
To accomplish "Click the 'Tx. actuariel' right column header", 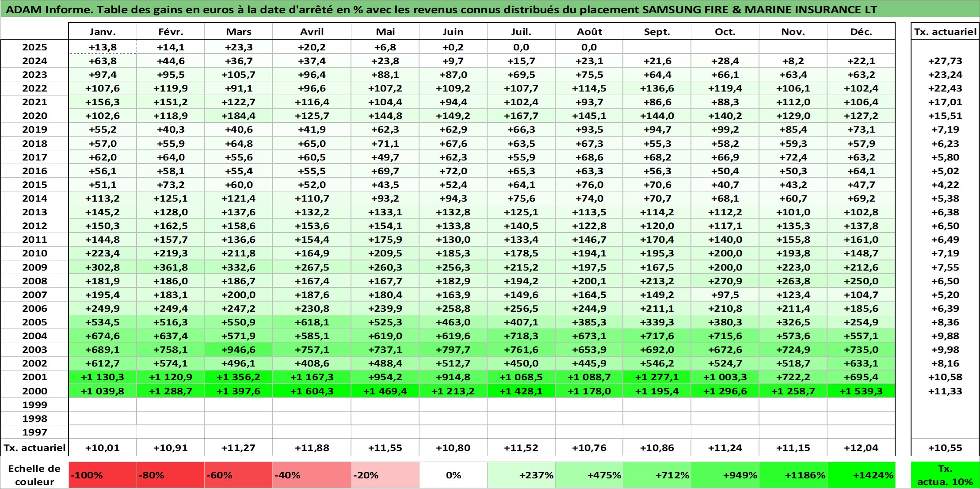I will (x=945, y=31).
